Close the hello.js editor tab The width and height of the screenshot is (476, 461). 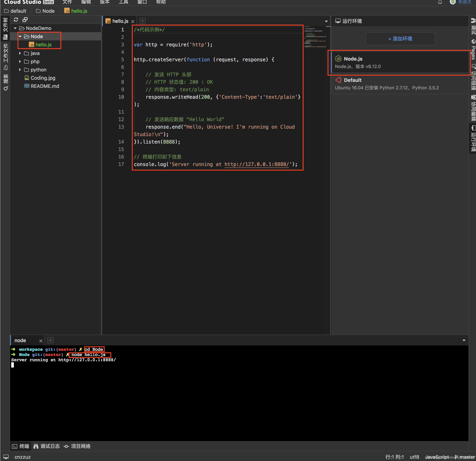tap(133, 21)
